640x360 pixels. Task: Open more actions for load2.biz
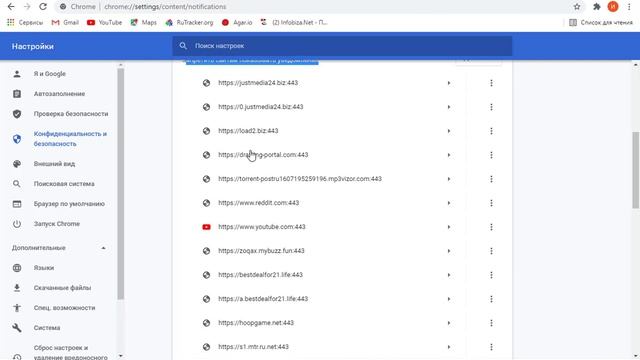(x=491, y=131)
